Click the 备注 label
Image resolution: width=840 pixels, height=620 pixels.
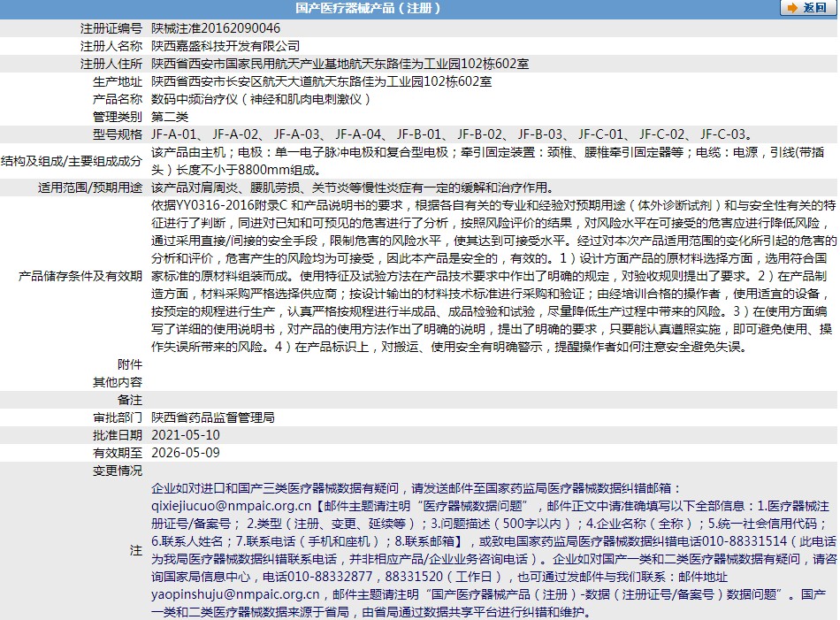click(130, 400)
